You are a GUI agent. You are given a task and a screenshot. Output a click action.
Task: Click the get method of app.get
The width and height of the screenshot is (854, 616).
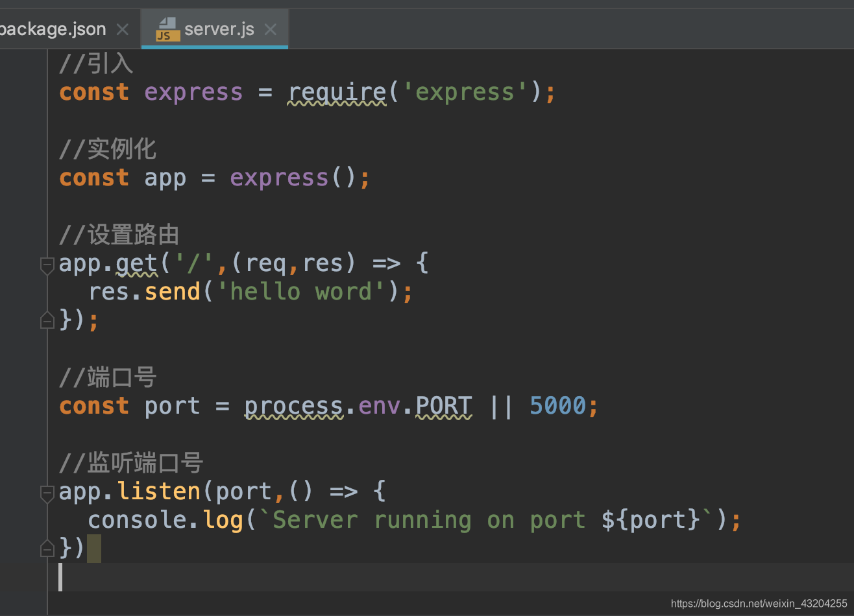pyautogui.click(x=137, y=263)
